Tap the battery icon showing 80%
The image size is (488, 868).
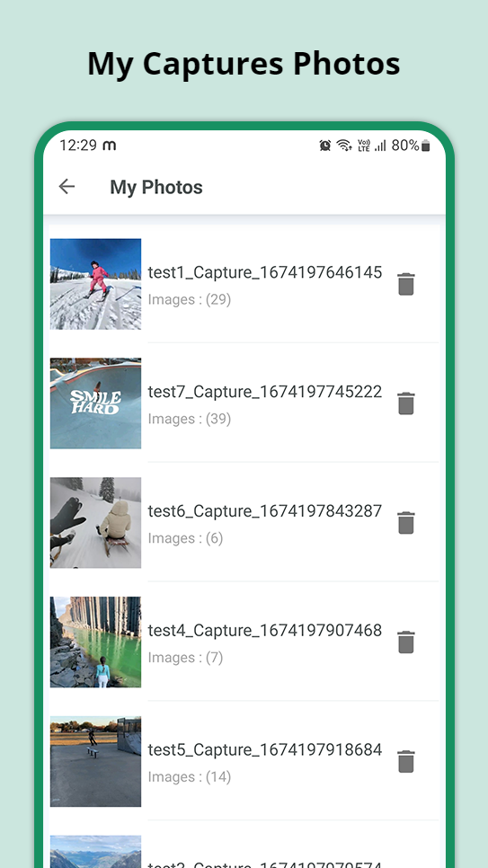[x=425, y=146]
